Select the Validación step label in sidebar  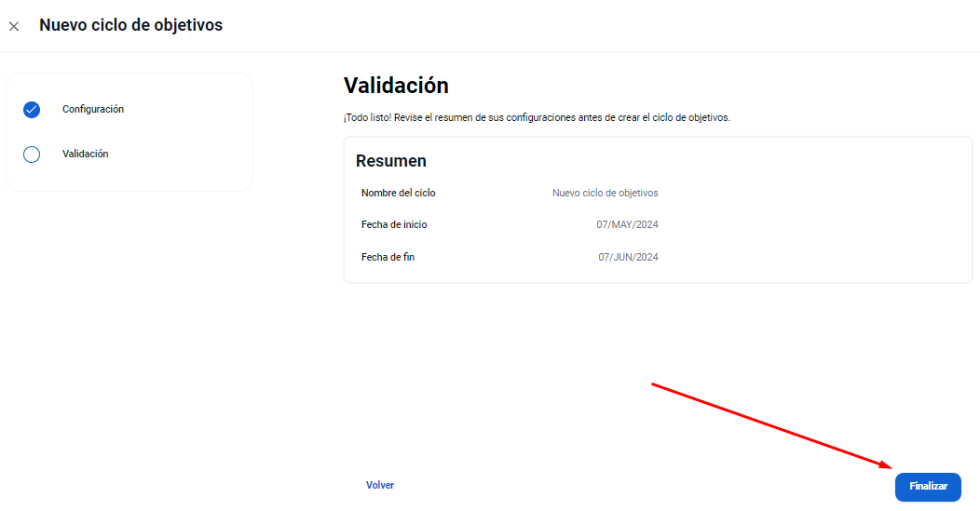click(86, 155)
